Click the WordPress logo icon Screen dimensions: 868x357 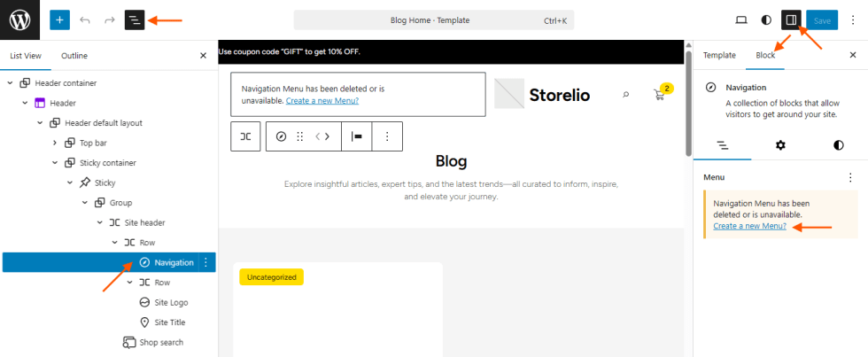tap(19, 19)
